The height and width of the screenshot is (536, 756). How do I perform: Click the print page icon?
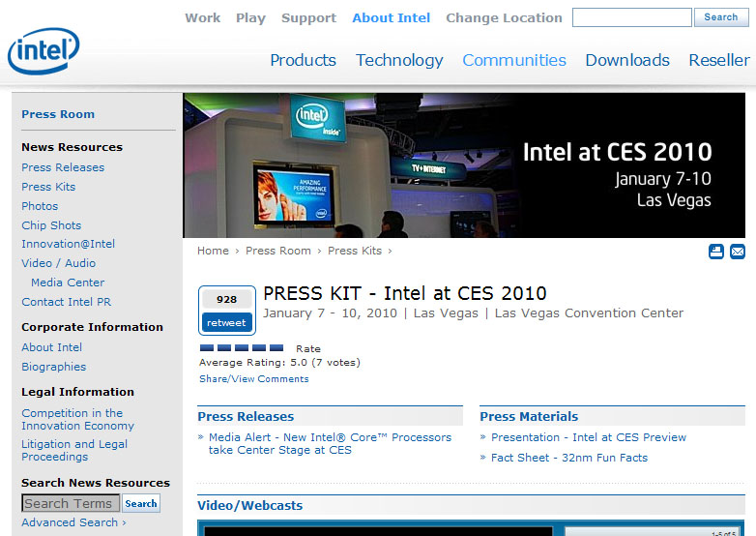point(716,252)
